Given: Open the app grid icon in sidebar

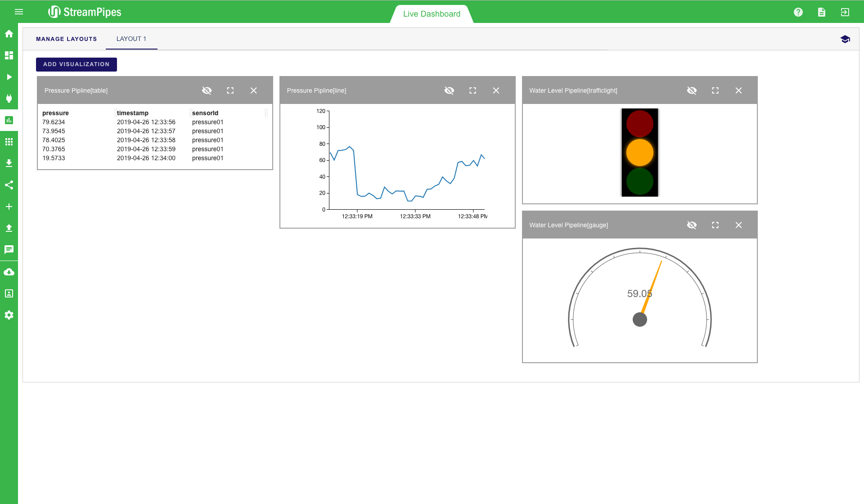Looking at the screenshot, I should pyautogui.click(x=9, y=142).
